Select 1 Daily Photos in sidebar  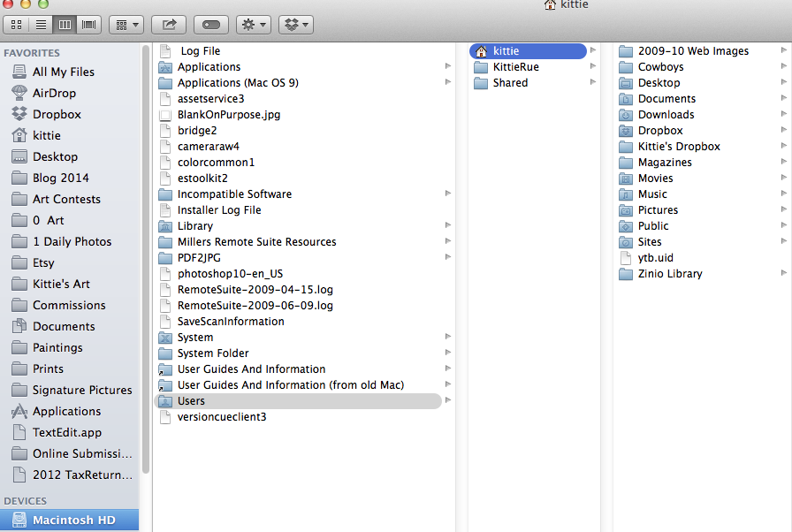click(70, 241)
